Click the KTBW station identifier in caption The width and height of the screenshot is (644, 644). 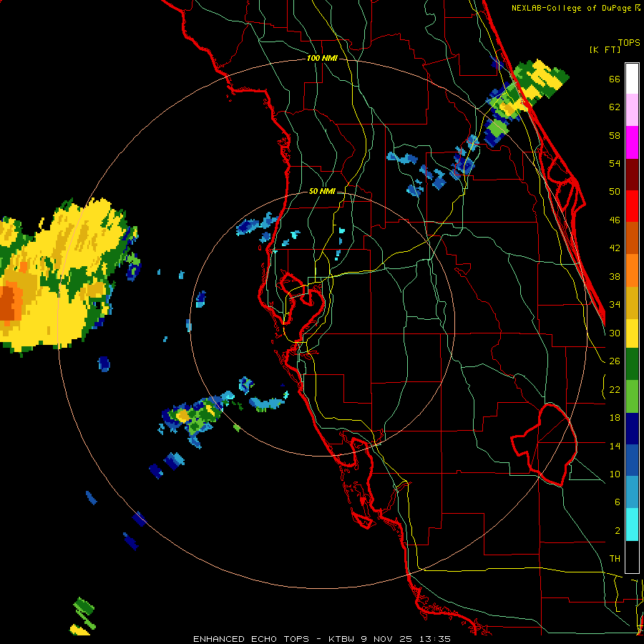click(x=343, y=639)
